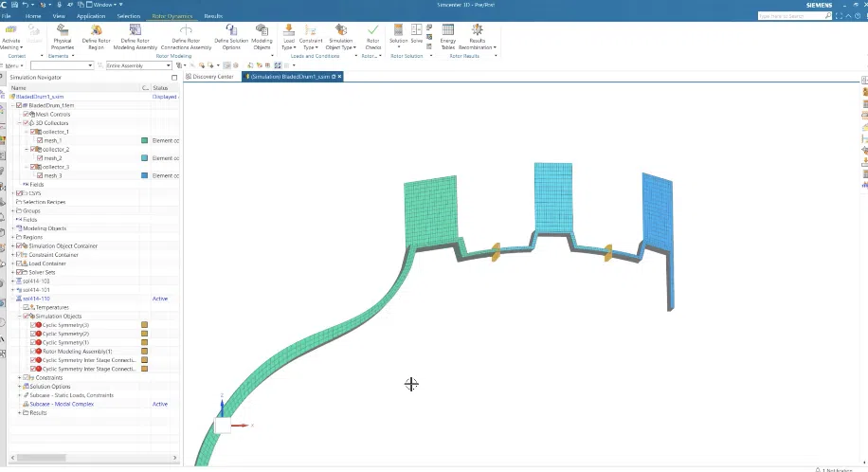Switch to the Home tab
868x472 pixels.
tap(33, 16)
